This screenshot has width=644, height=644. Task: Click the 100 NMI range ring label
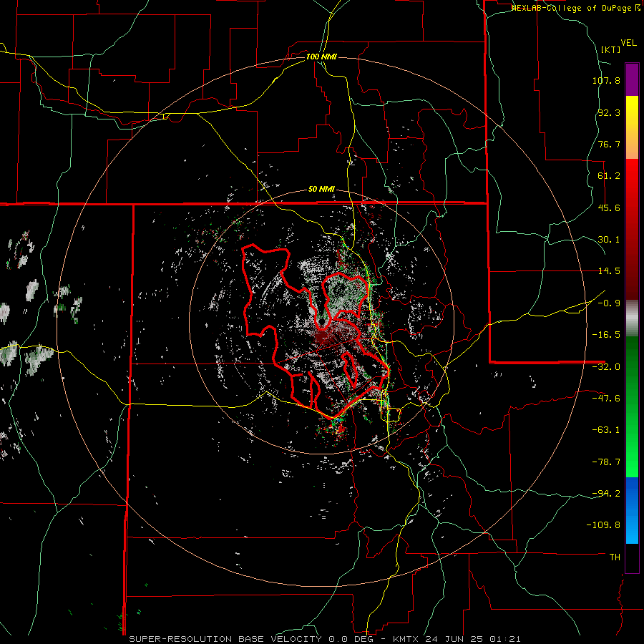pyautogui.click(x=321, y=57)
